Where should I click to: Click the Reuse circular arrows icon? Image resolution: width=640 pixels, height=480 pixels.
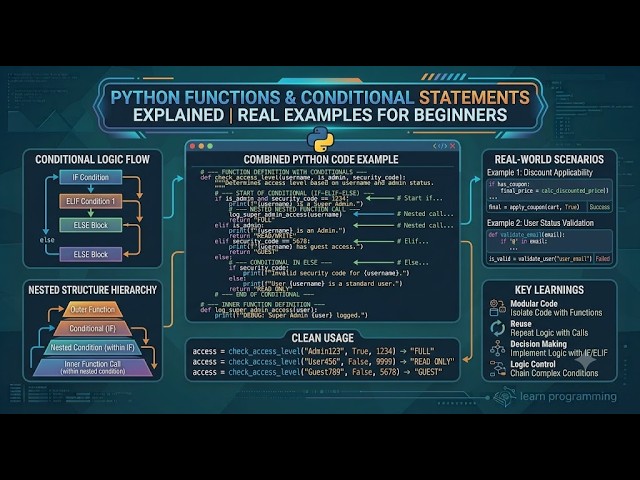[498, 328]
